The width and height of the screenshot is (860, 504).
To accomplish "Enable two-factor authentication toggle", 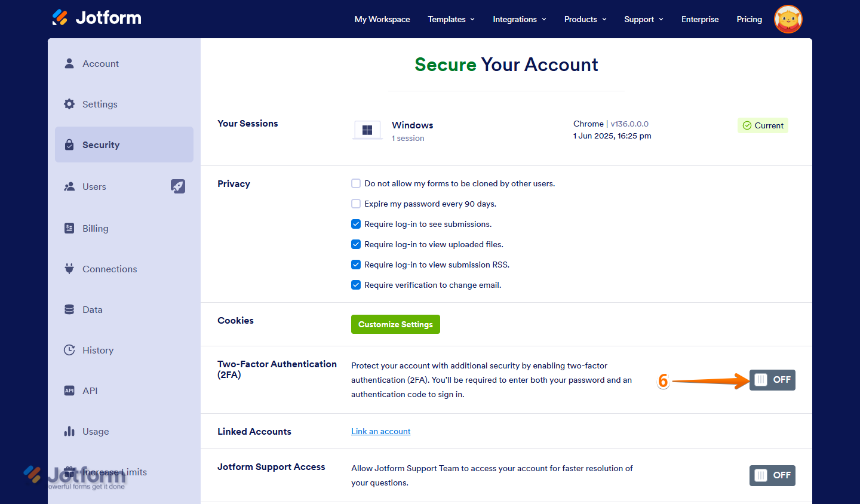I will pos(772,380).
